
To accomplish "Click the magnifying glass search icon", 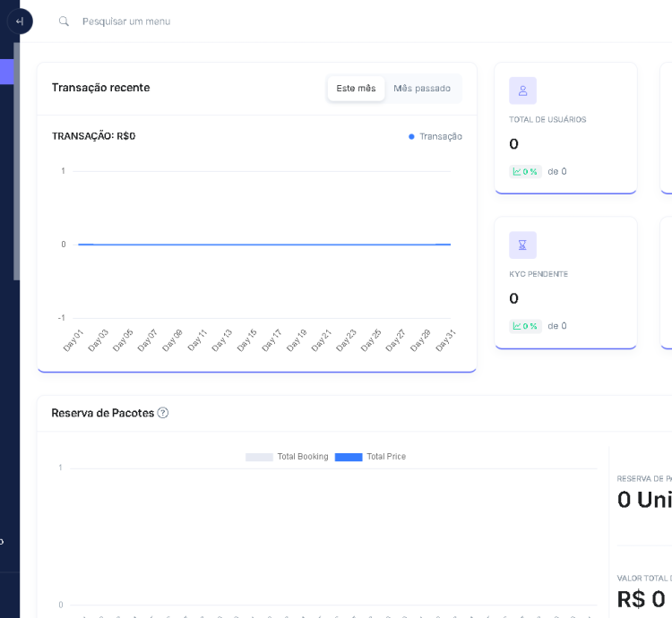I will tap(64, 21).
